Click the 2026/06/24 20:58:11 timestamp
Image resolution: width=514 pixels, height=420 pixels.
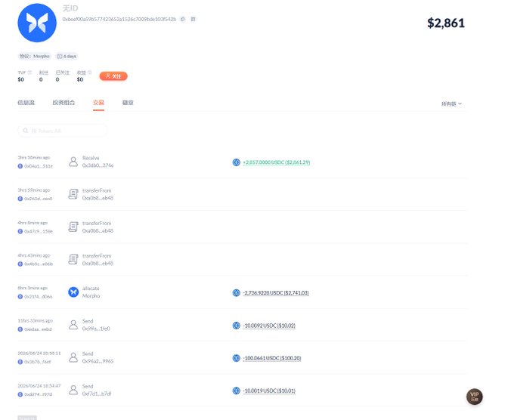(x=39, y=354)
